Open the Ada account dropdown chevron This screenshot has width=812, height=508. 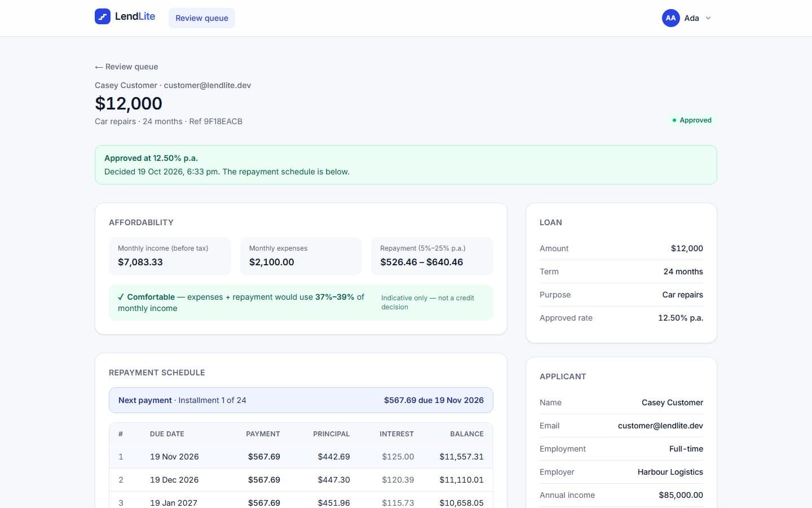coord(708,18)
